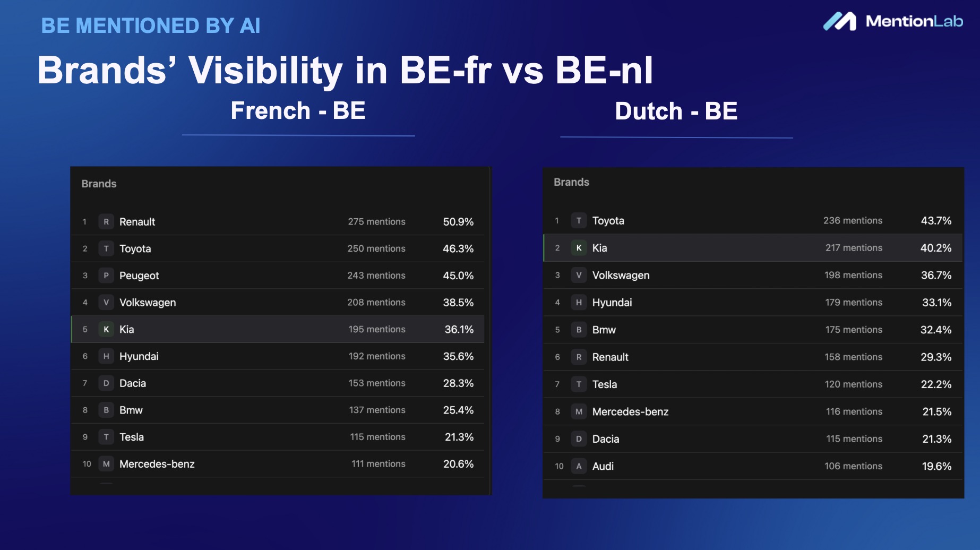
Task: Select the highlighted Kia row in French table
Action: (x=278, y=329)
